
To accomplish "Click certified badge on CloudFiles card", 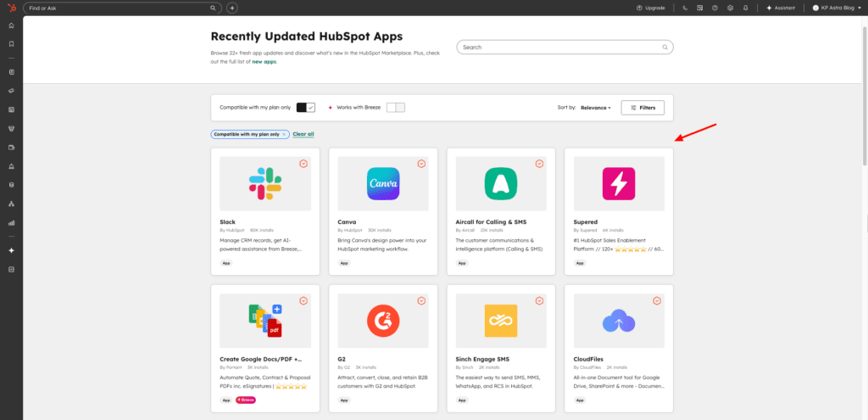I will 657,301.
